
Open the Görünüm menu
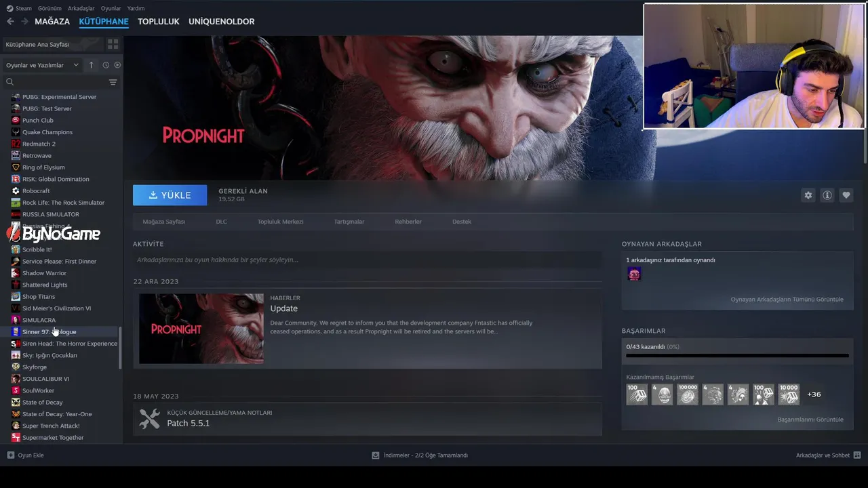50,8
